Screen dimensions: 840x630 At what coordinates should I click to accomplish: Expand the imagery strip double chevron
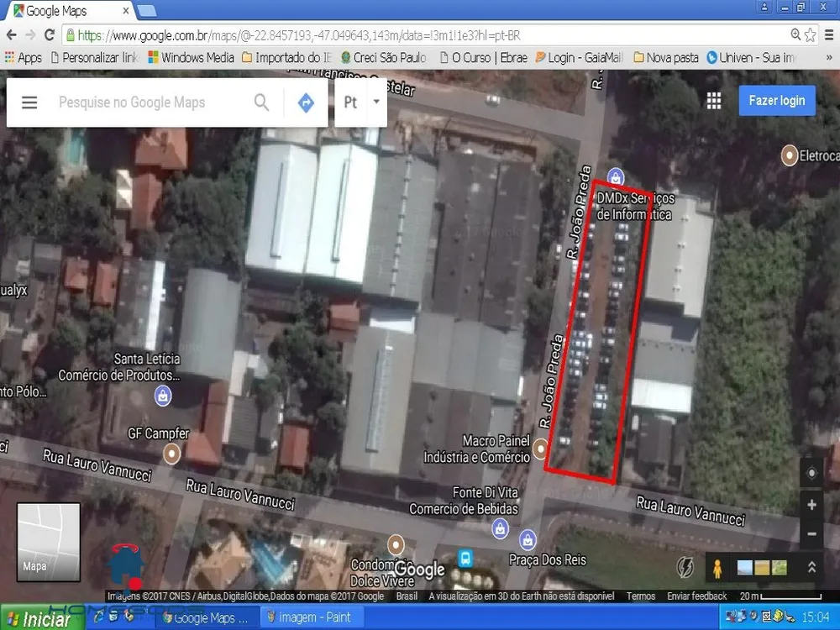coord(811,567)
